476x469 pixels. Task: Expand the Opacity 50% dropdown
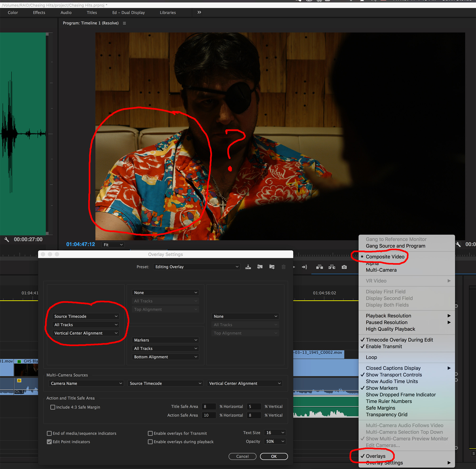274,441
